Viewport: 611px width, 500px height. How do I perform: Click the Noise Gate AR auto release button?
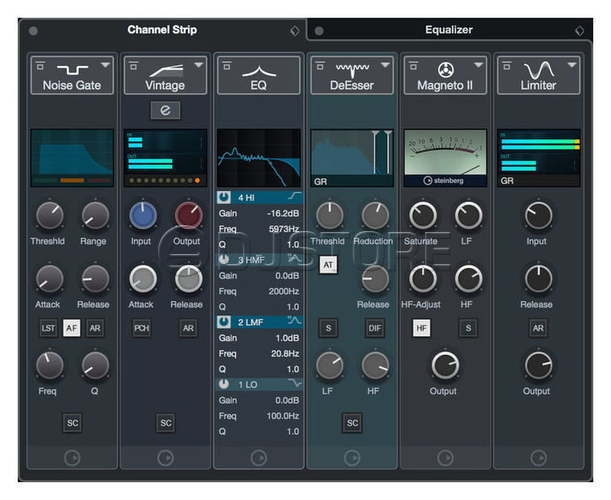[95, 328]
